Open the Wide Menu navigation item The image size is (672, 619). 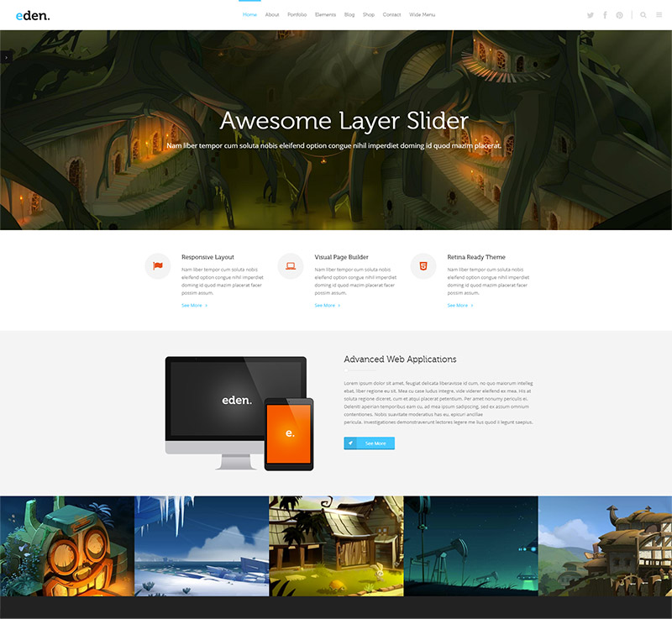coord(423,15)
